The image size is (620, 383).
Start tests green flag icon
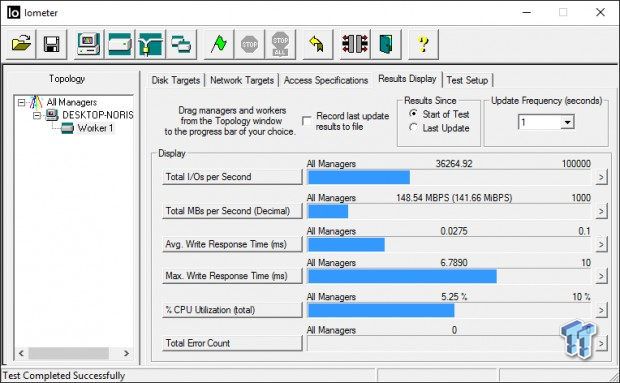click(219, 44)
